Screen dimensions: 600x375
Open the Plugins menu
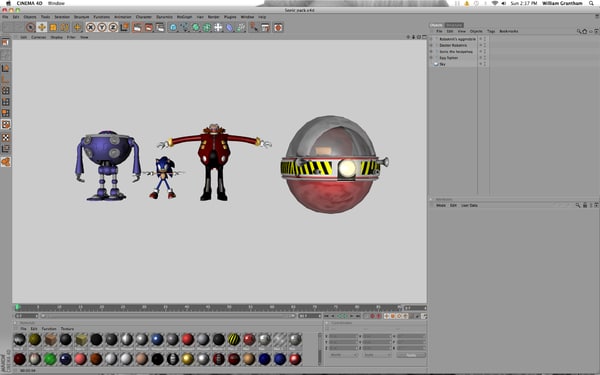(x=230, y=17)
